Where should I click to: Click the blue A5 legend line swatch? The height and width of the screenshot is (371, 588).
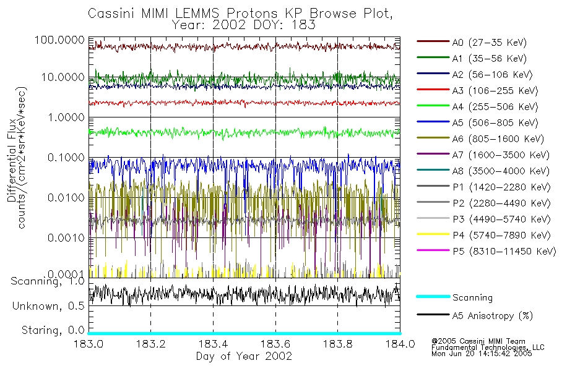coord(433,122)
